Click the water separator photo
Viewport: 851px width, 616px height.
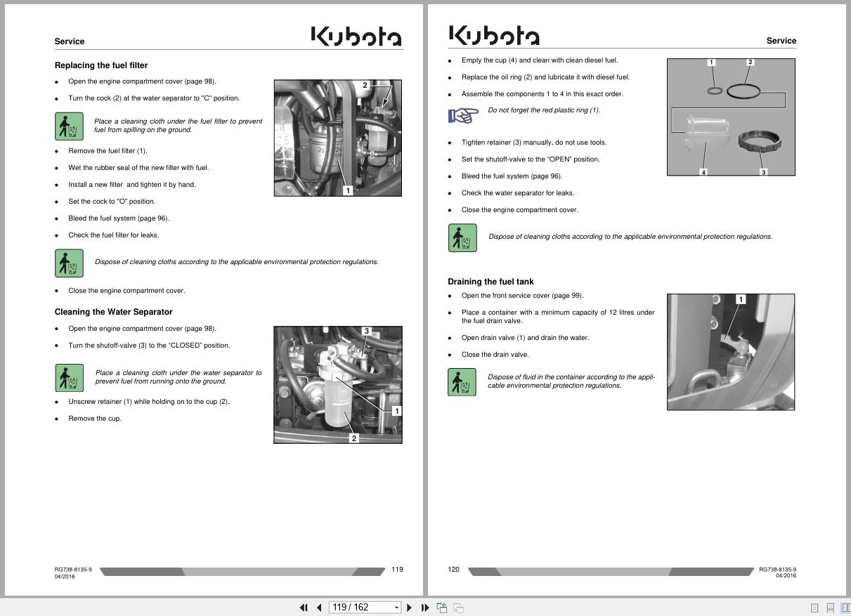pyautogui.click(x=337, y=384)
